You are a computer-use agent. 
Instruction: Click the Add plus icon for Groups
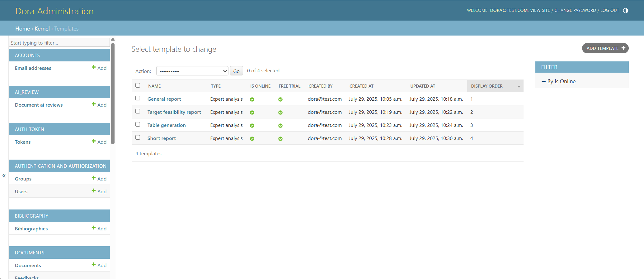point(94,178)
